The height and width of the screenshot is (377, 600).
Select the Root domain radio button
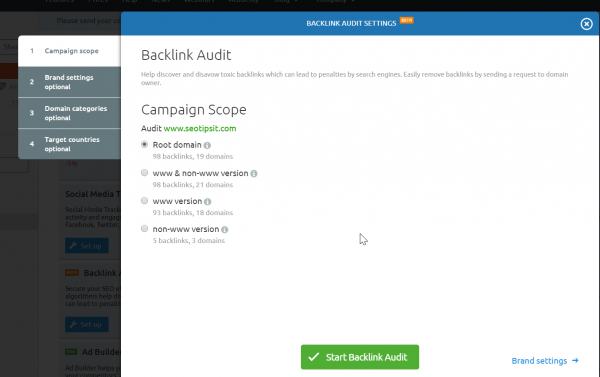coord(144,144)
